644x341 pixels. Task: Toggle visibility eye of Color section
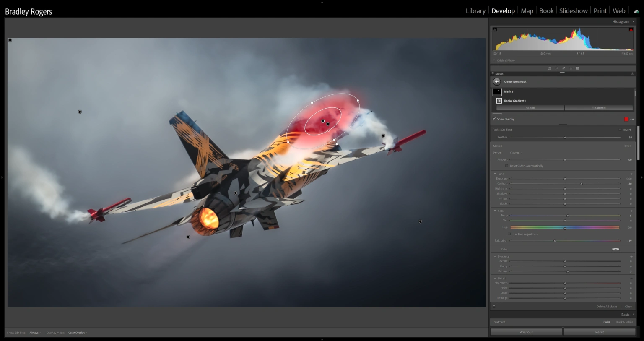coord(631,211)
